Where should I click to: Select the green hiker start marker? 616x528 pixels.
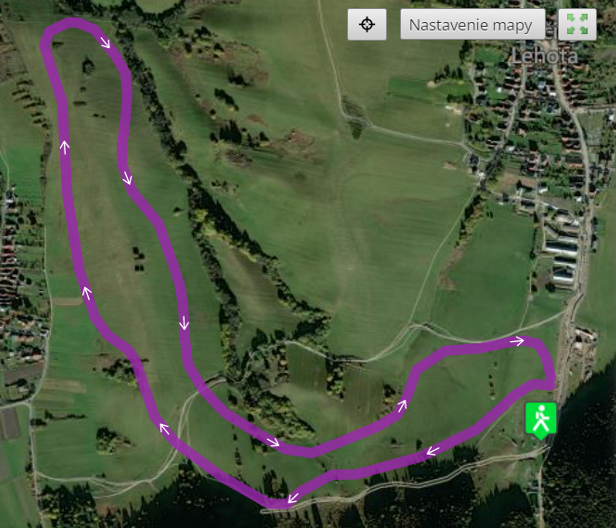(x=541, y=420)
